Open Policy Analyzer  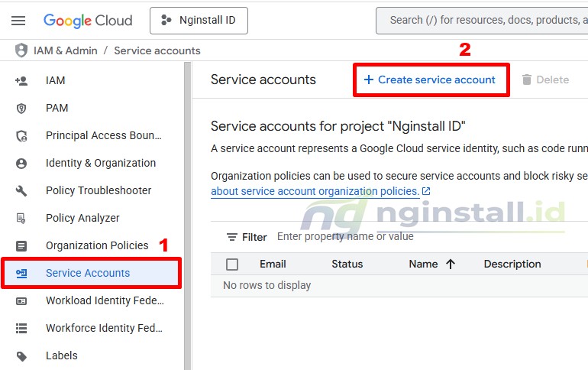pos(82,218)
